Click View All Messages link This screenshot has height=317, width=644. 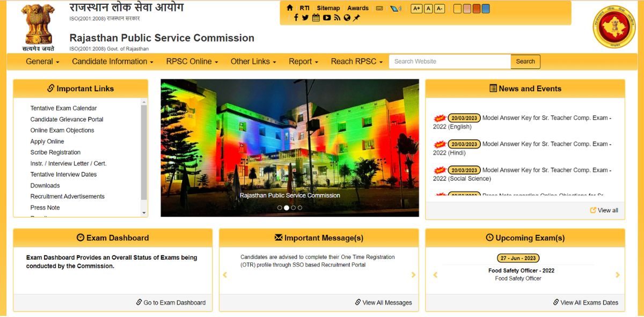tap(383, 303)
